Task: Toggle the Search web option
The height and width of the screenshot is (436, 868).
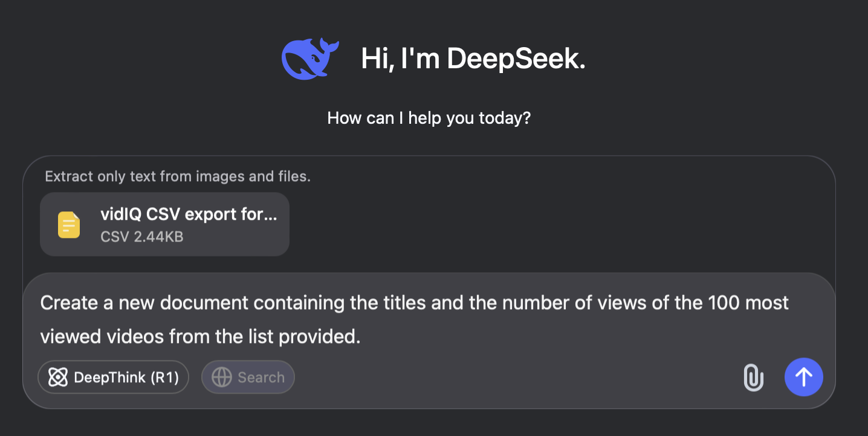Action: (248, 377)
